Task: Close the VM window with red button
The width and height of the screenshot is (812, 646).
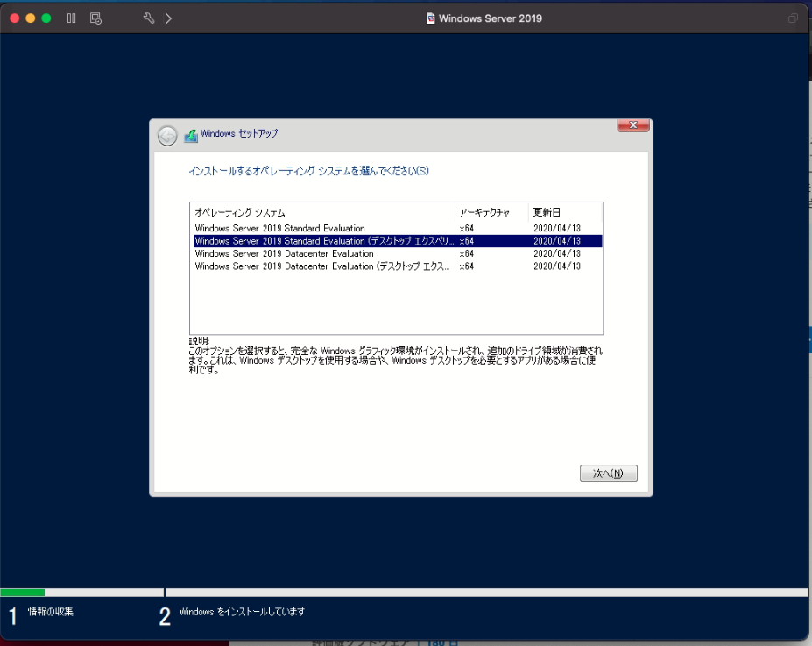Action: tap(15, 18)
